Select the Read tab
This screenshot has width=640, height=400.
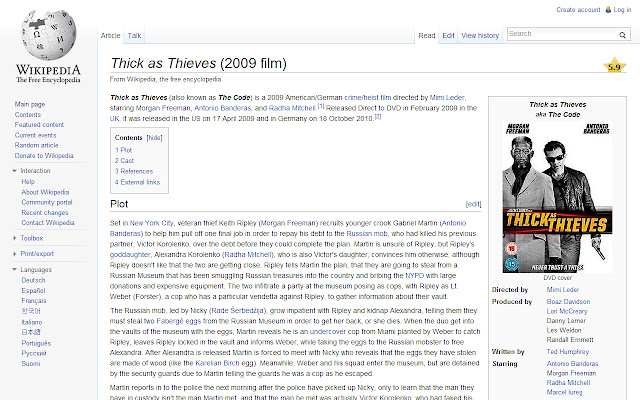427,36
